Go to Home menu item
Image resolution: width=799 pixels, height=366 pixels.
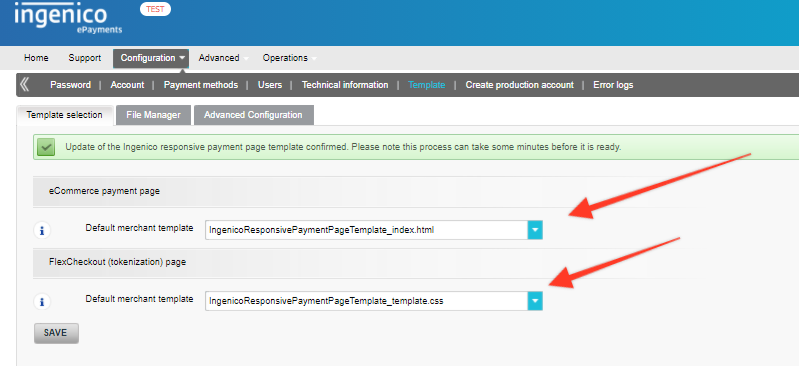[x=36, y=58]
